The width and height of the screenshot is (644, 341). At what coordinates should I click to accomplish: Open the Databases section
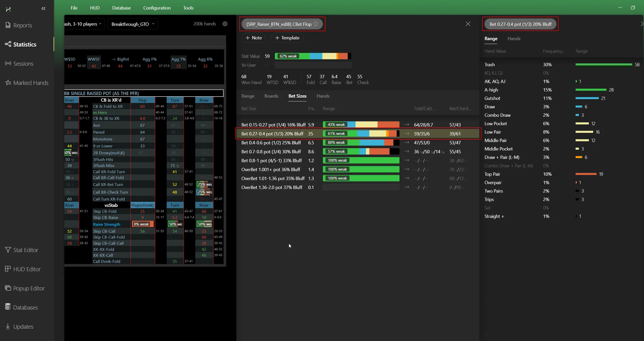25,308
